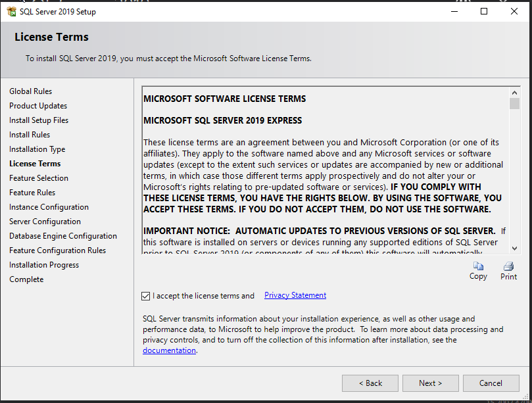Select Server Configuration step in sidebar
The image size is (532, 403).
(45, 222)
